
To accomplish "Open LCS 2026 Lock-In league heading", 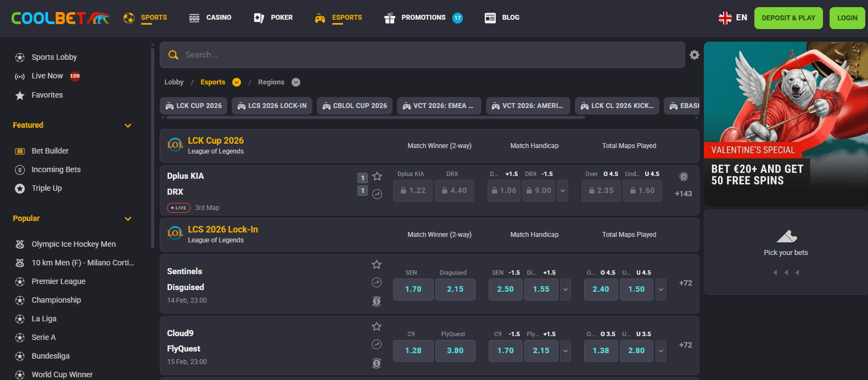I will (223, 230).
